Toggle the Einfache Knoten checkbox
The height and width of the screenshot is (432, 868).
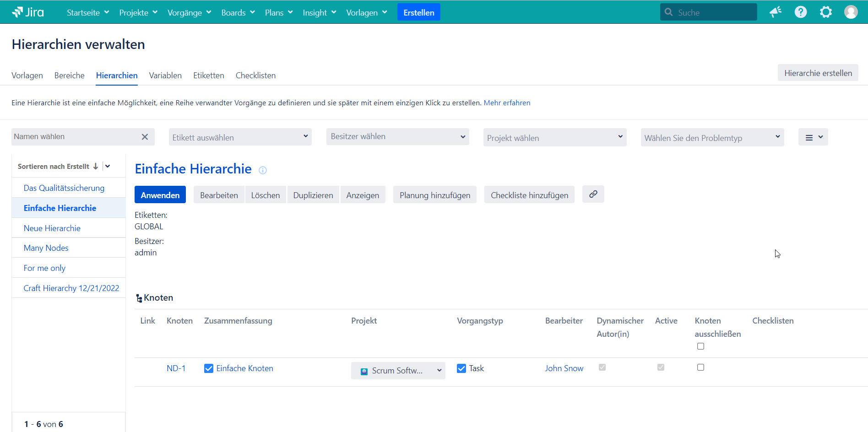point(209,368)
